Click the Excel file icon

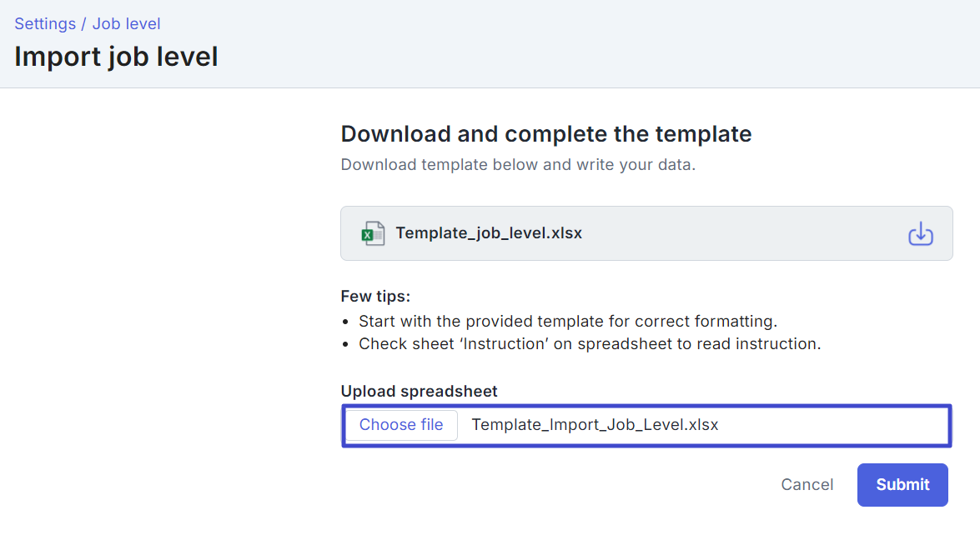[373, 233]
